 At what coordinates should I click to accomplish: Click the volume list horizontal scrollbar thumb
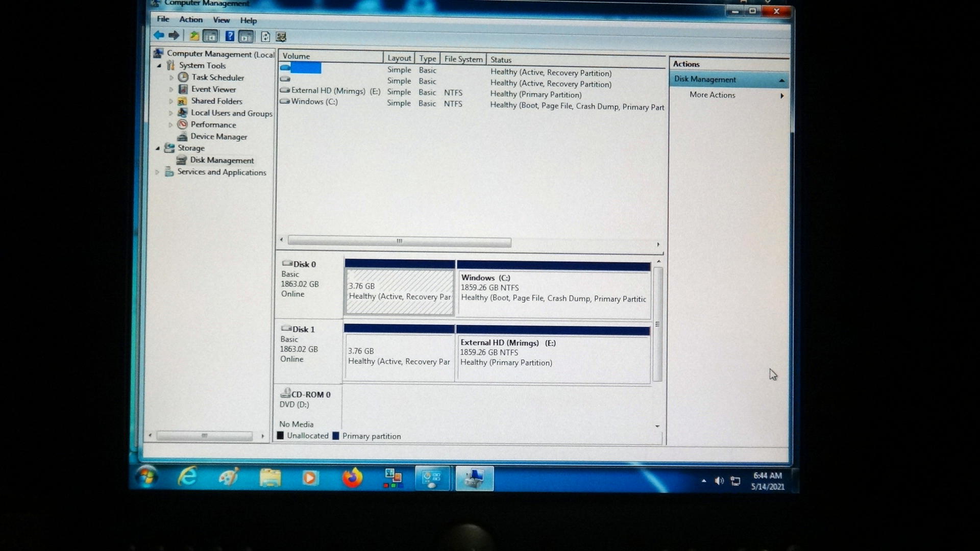coord(399,241)
